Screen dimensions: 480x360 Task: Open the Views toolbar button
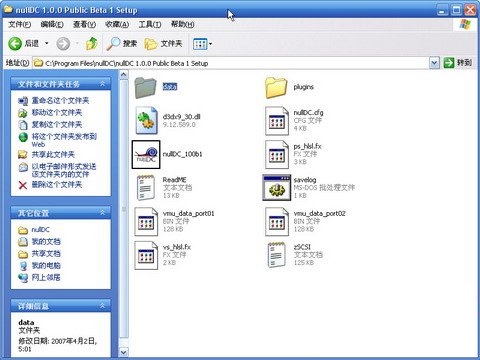point(202,44)
